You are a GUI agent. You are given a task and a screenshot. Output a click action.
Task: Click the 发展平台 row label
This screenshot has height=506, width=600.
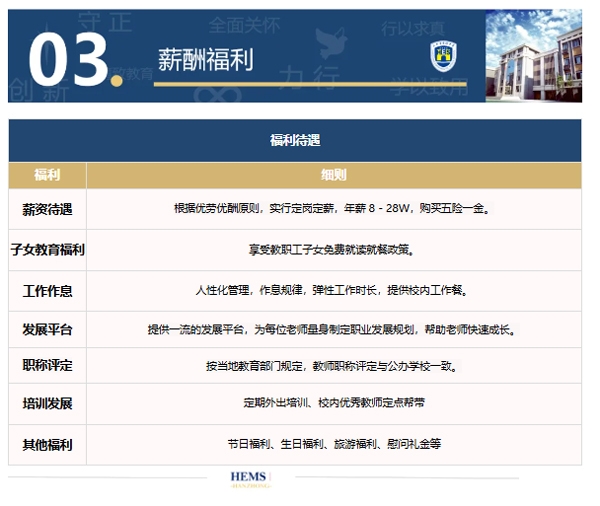(47, 329)
